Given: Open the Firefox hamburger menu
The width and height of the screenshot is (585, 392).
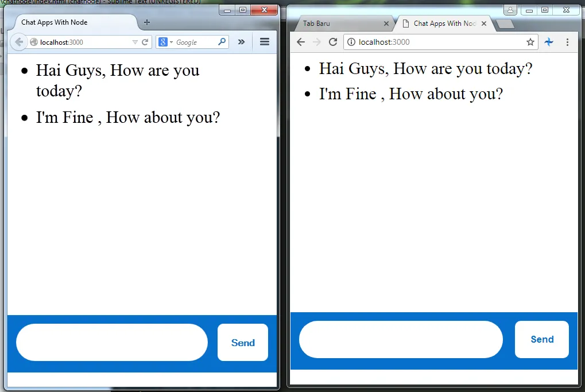Looking at the screenshot, I should point(265,42).
